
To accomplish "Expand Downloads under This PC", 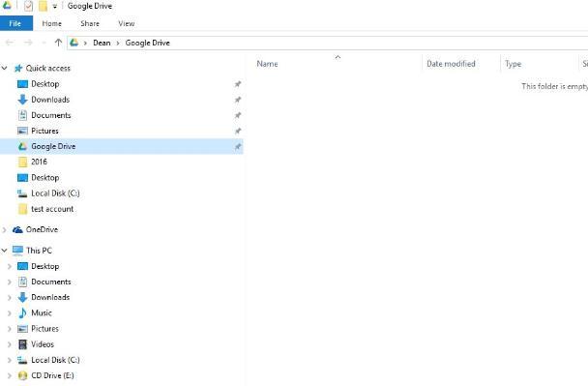I will coord(10,297).
